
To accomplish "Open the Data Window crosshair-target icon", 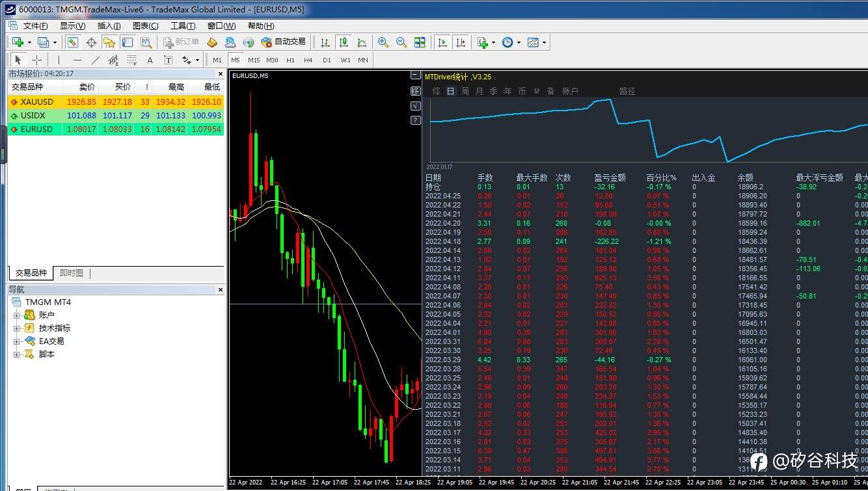I will coord(91,42).
